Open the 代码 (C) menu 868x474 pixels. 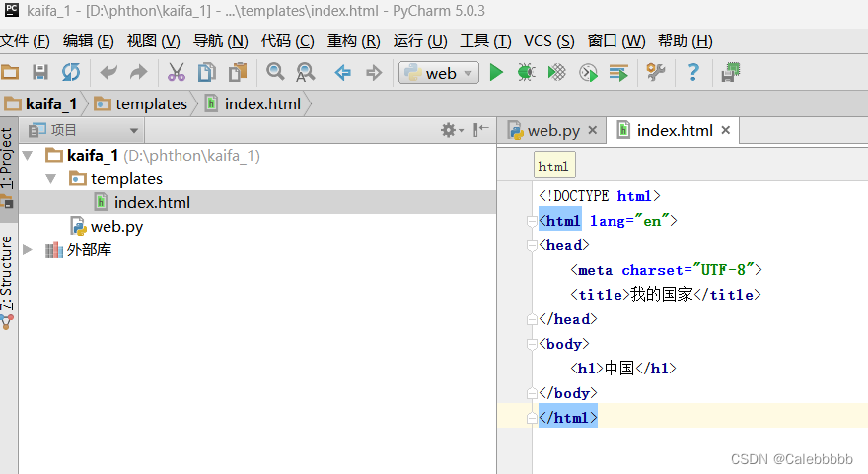pos(287,41)
